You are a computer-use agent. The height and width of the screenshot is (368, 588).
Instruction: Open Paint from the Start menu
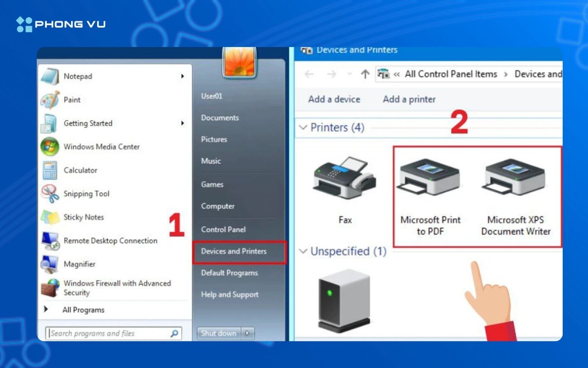point(72,100)
